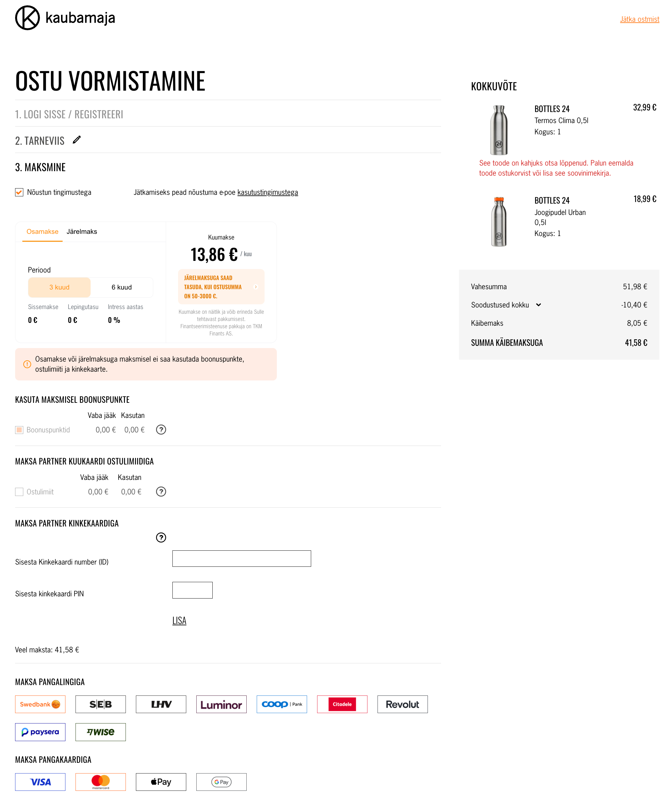Pay with Swedbank bank link

coord(40,705)
